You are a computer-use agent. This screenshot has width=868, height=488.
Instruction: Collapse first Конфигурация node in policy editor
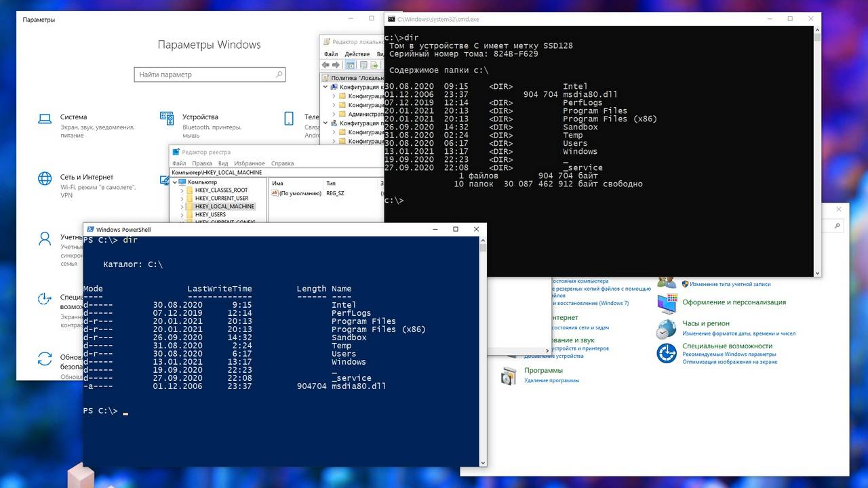click(x=325, y=87)
